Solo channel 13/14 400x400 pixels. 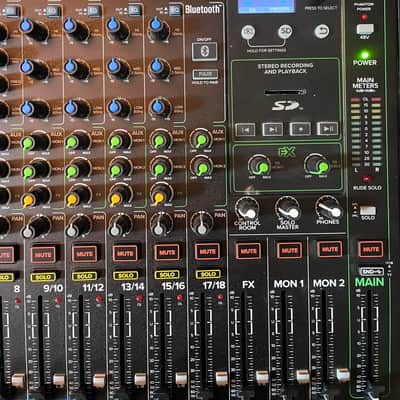tap(126, 275)
